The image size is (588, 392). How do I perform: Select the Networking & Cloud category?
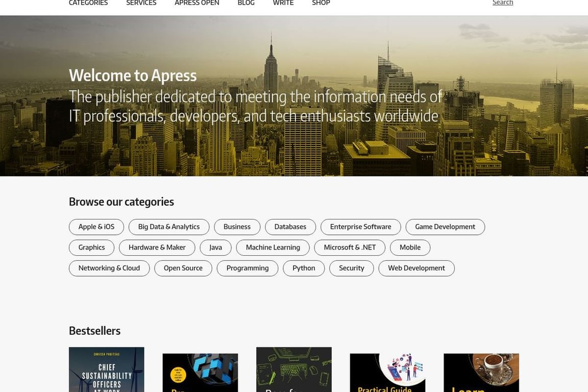(x=109, y=268)
